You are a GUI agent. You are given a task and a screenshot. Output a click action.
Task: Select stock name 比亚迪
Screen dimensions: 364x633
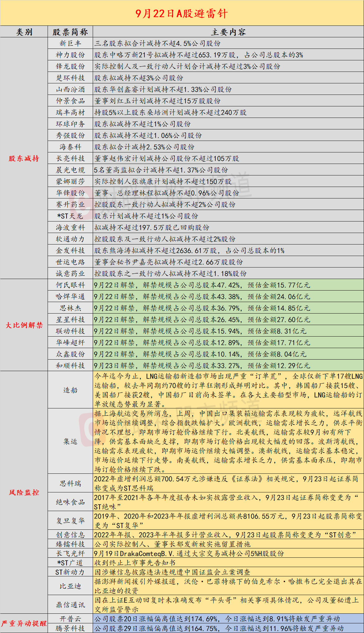click(70, 586)
